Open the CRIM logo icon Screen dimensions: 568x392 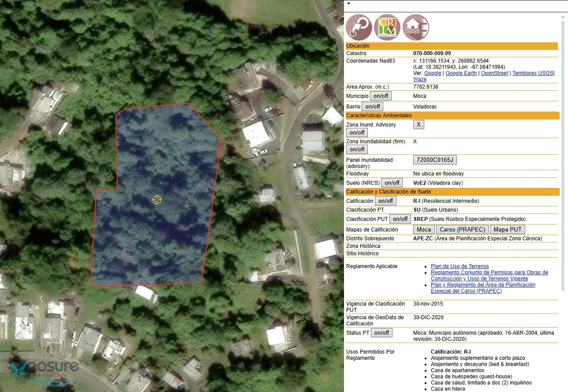tap(387, 27)
